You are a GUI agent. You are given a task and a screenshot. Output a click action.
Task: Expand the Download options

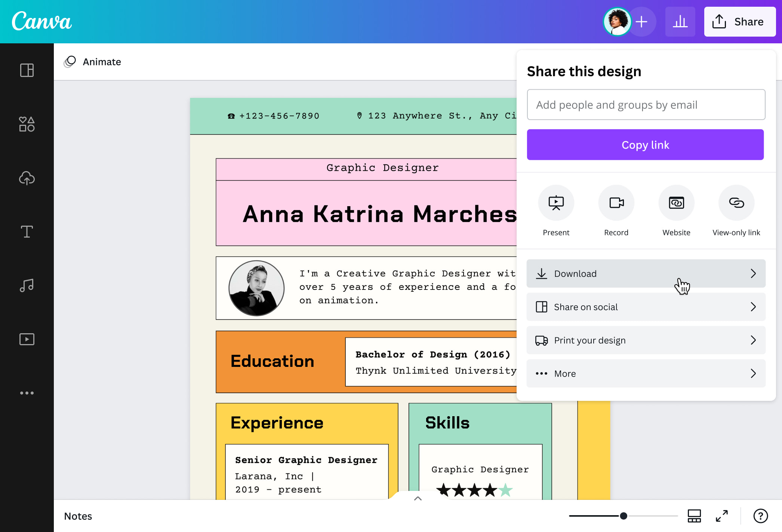[646, 273]
